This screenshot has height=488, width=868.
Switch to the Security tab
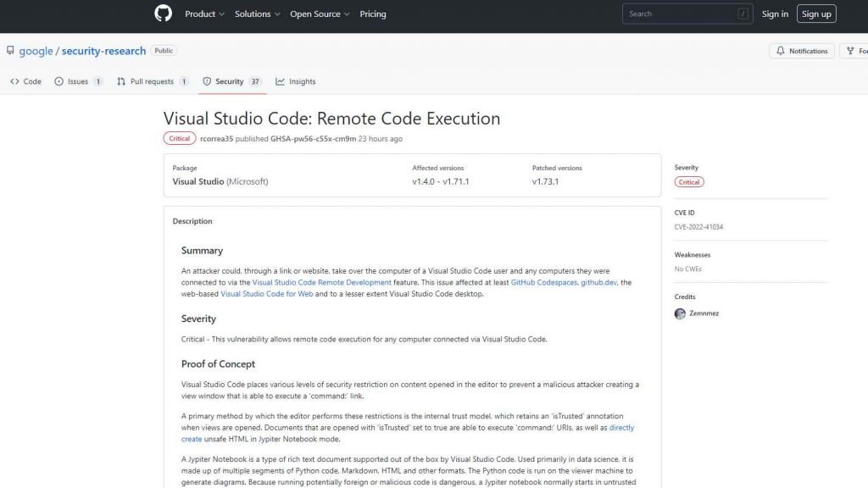(x=232, y=81)
